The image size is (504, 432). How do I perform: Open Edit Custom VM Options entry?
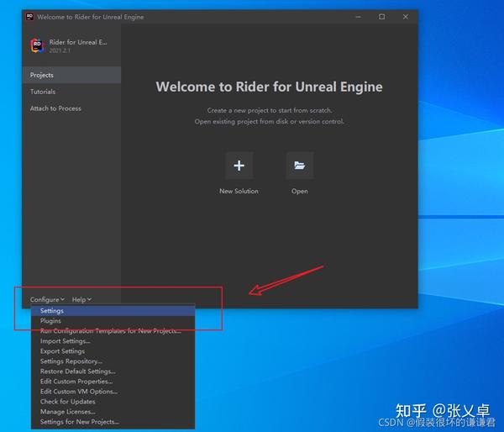click(x=113, y=392)
